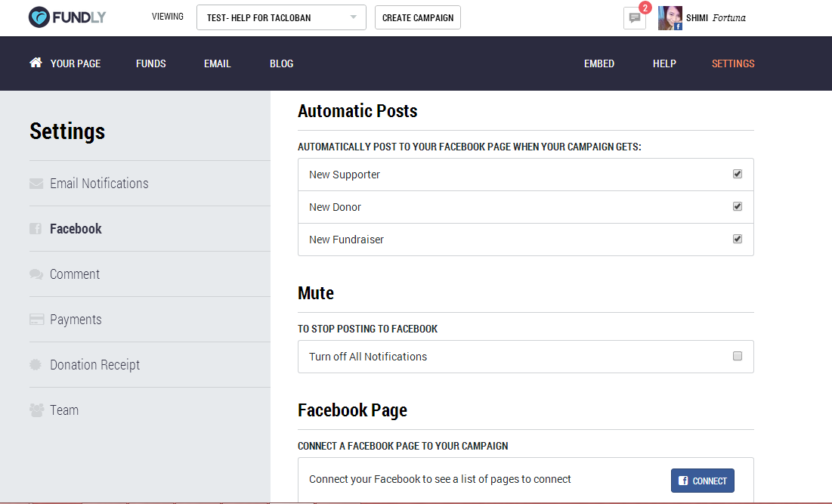This screenshot has height=504, width=832.
Task: Open the Blog tab
Action: click(281, 63)
